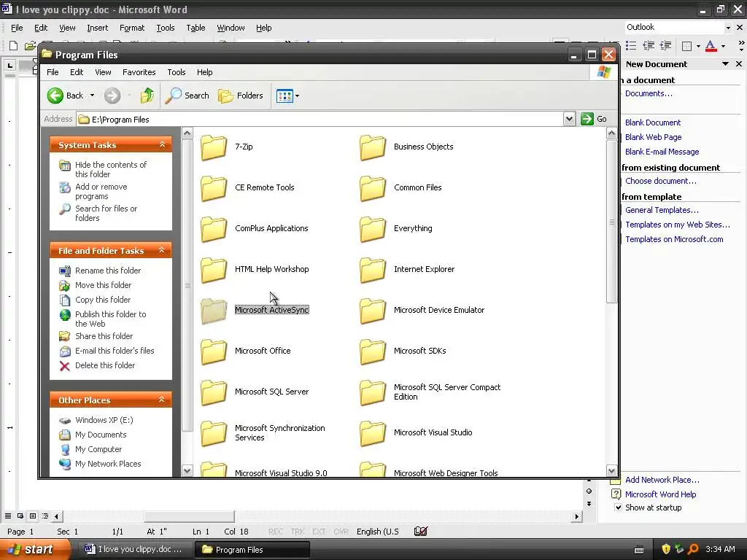Select the HTML Help Workshop folder icon
747x560 pixels.
coord(214,270)
